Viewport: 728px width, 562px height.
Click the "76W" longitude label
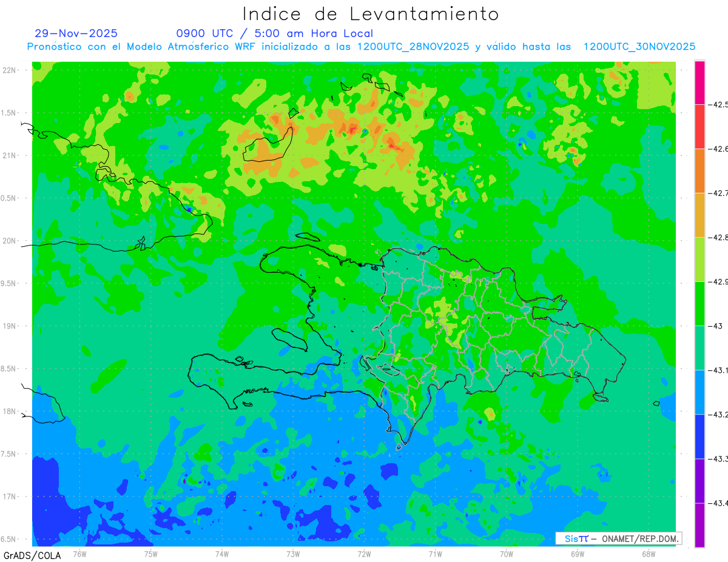[79, 554]
